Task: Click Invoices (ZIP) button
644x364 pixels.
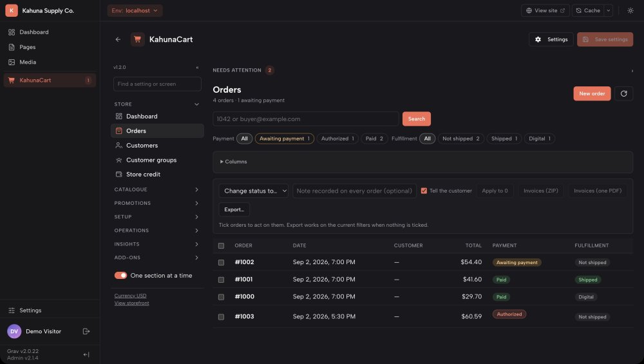Action: tap(540, 191)
